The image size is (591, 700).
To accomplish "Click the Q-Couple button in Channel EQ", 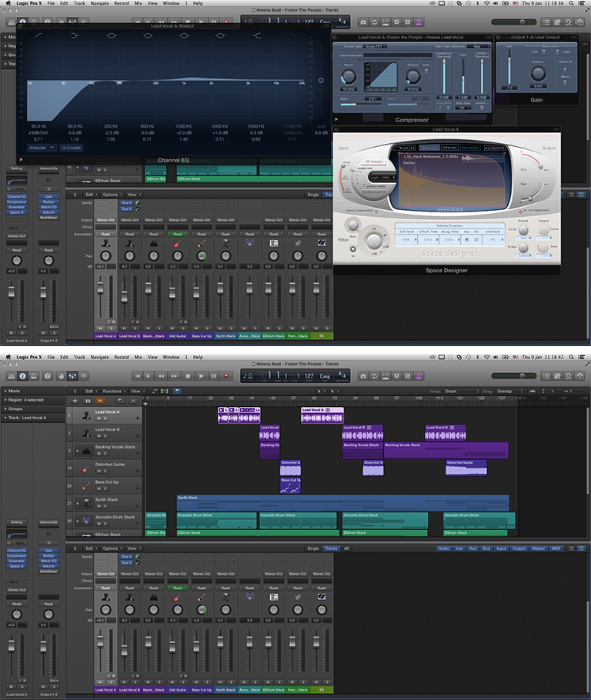I will [x=71, y=148].
